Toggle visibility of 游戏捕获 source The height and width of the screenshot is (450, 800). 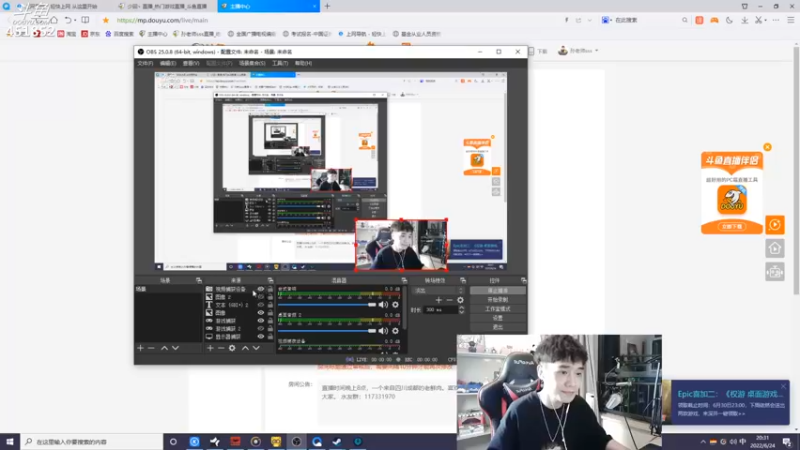tap(261, 321)
